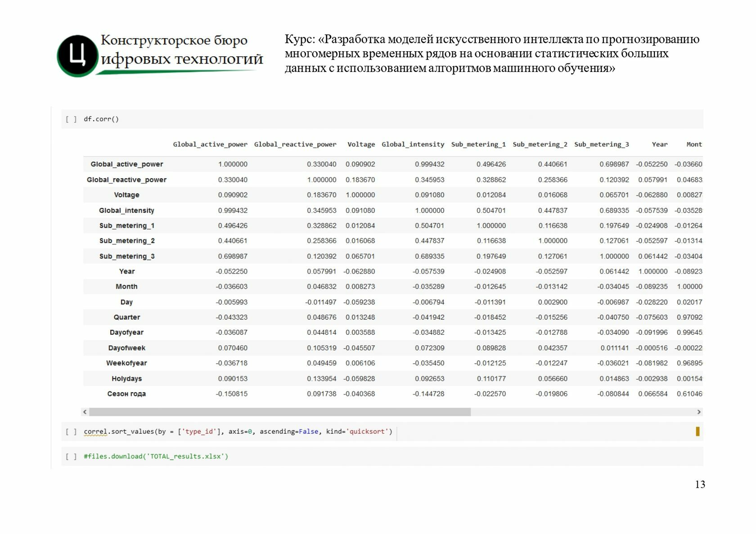
Task: Click value 0.698987 in Sub_metering_3 row
Action: click(233, 256)
